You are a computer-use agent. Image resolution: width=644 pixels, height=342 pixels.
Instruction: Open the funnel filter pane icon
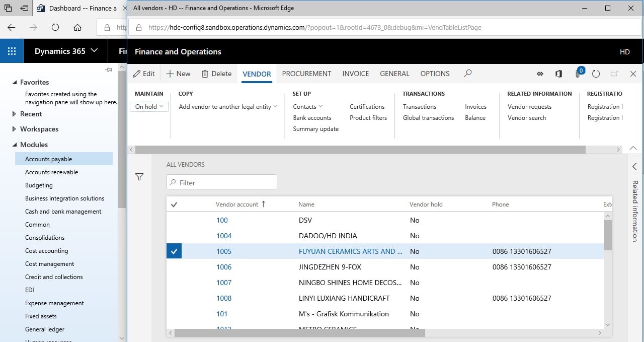point(139,177)
